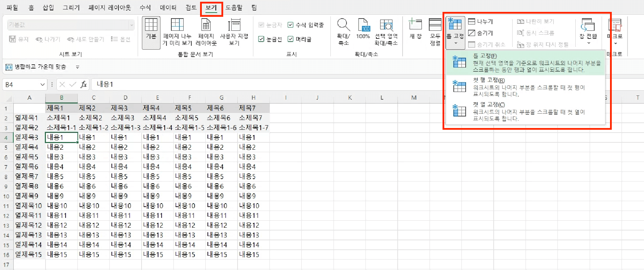The image size is (644, 270).
Task: Select 첫 열 고정(C) option
Action: click(526, 112)
